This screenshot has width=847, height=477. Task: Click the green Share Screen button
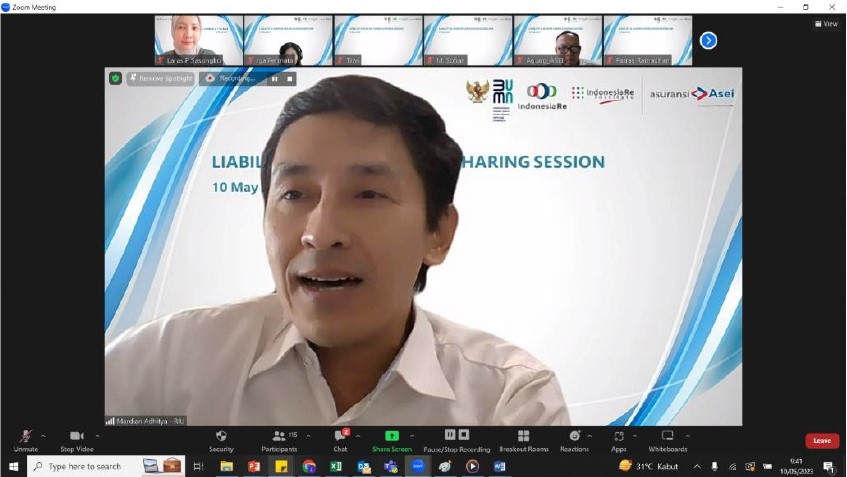pyautogui.click(x=392, y=440)
